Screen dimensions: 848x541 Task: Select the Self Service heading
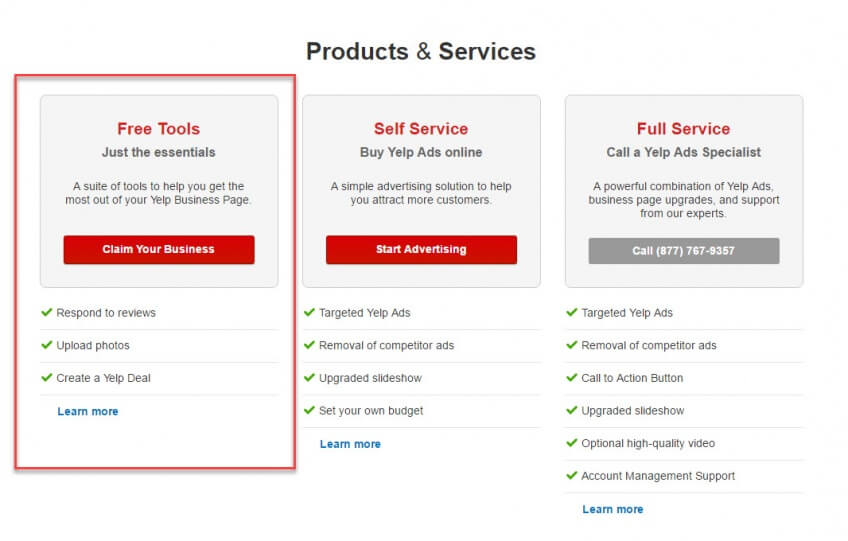(420, 129)
